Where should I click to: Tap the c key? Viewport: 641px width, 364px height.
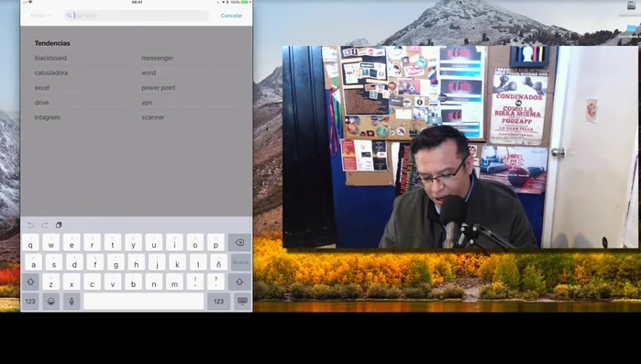[92, 281]
